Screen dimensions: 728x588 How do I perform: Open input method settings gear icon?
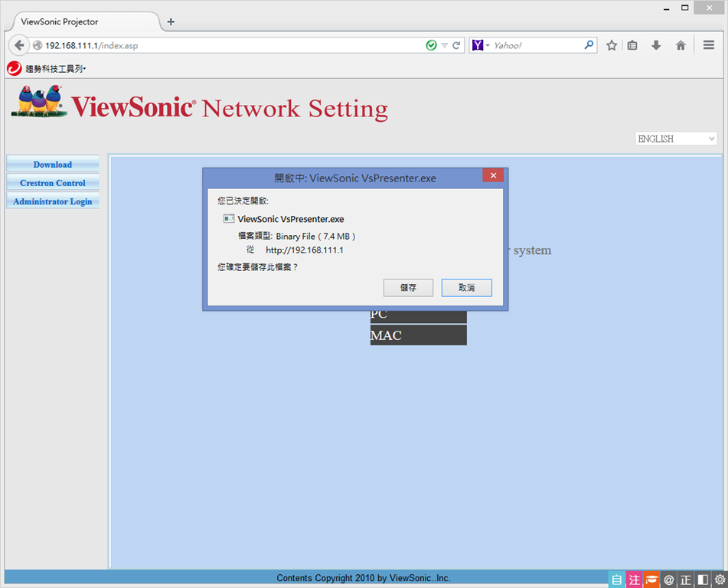click(x=720, y=580)
